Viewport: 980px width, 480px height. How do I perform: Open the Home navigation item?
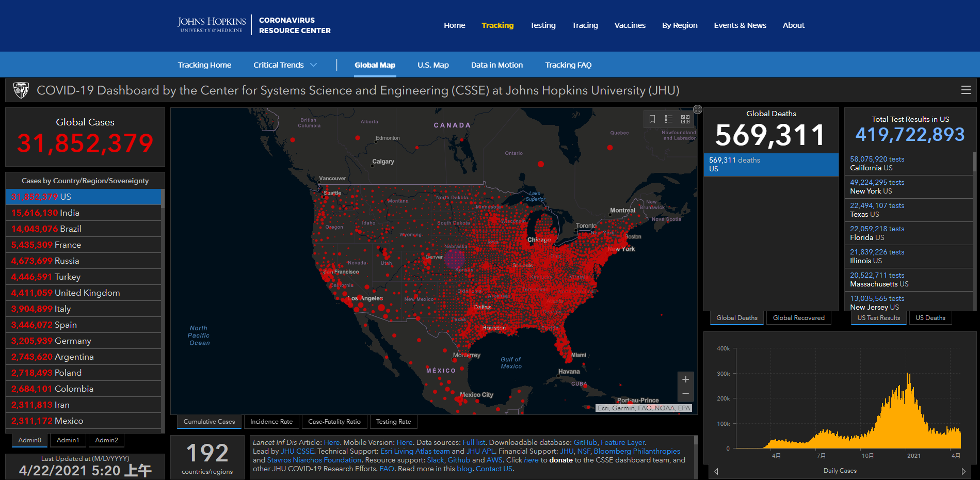pos(455,25)
